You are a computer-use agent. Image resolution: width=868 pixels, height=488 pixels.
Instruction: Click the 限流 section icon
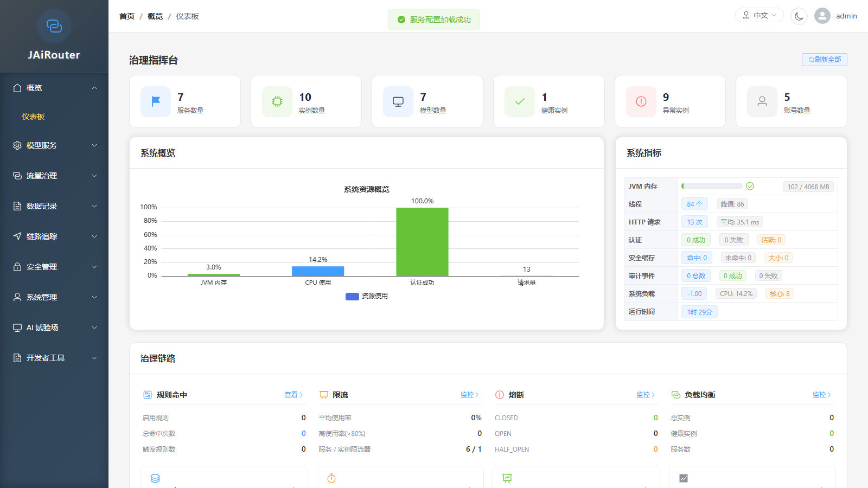tap(324, 395)
